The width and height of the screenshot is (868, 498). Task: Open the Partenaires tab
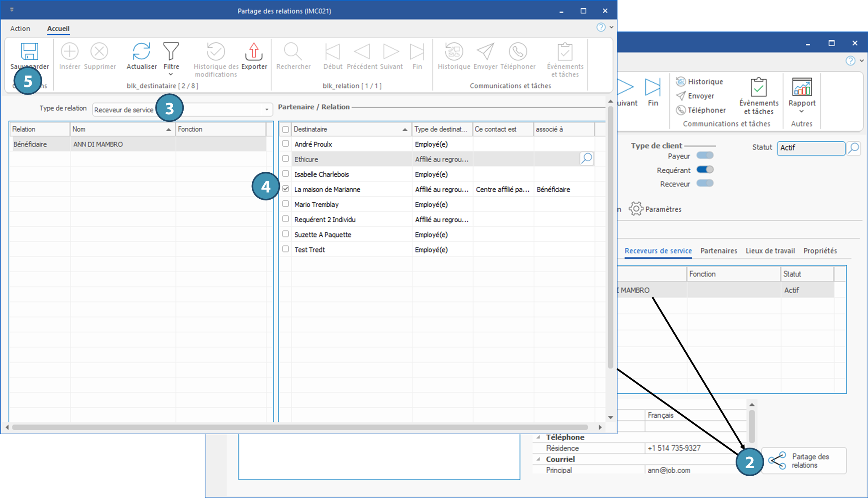718,251
